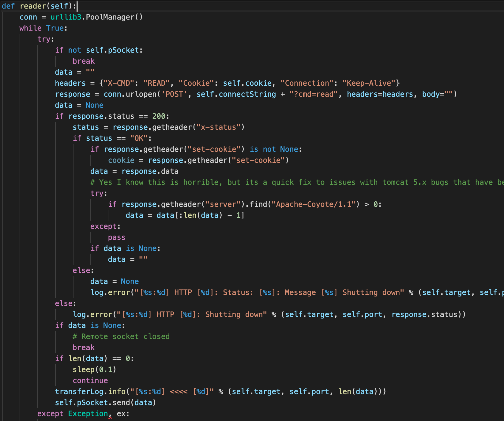Click the sleep(0.1) call
Image resolution: width=504 pixels, height=421 pixels.
[x=94, y=370]
